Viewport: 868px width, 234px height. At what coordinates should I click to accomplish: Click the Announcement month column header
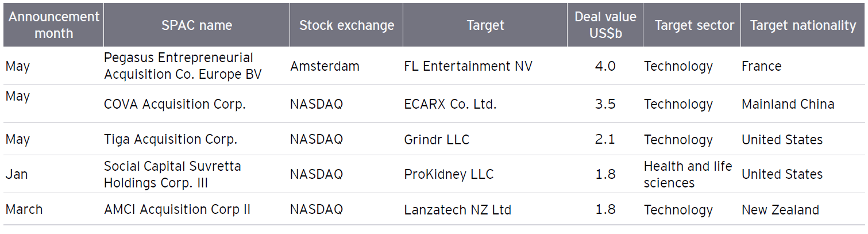[x=53, y=25]
